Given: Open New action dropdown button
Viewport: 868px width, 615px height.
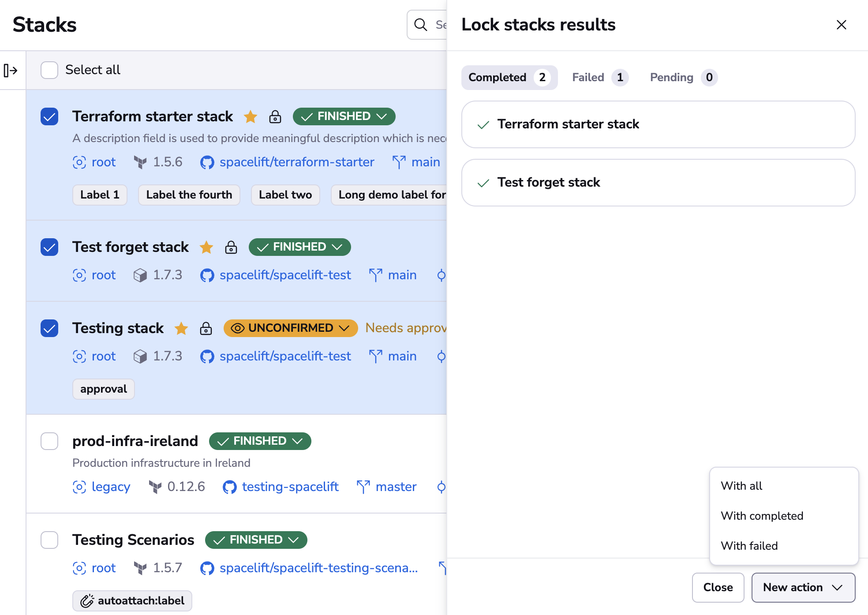Looking at the screenshot, I should click(x=803, y=587).
